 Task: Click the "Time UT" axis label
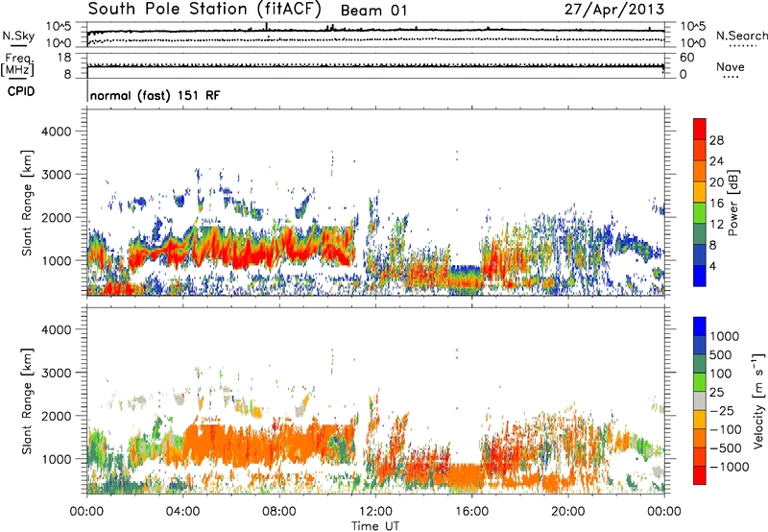point(375,526)
